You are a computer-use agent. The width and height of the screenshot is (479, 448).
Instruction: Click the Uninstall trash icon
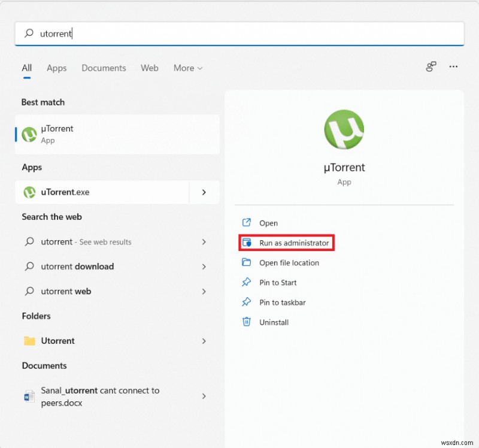[247, 322]
